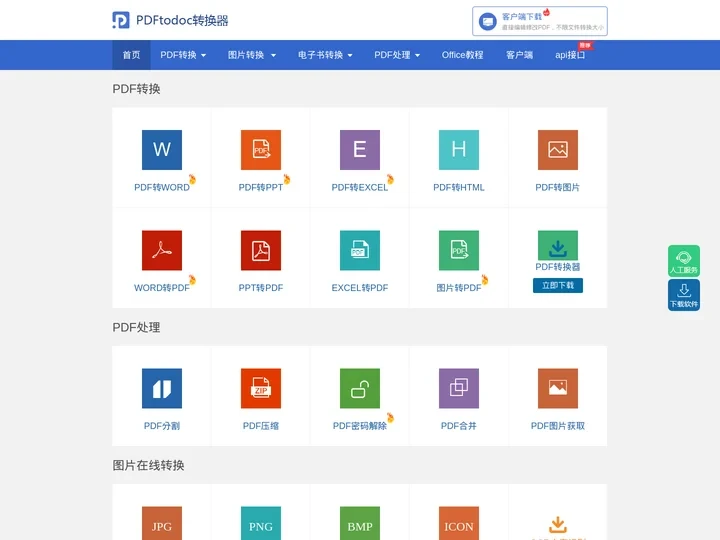Expand the PDF处理 dropdown menu
720x540 pixels.
tap(397, 55)
